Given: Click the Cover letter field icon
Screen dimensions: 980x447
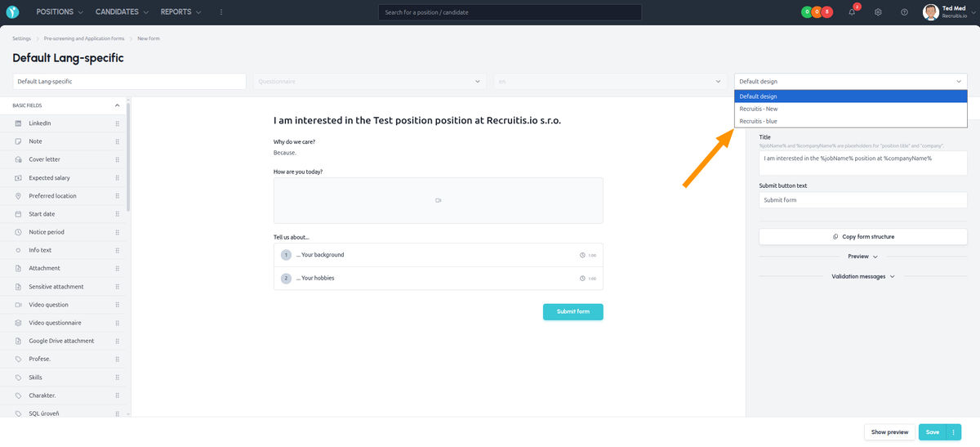Looking at the screenshot, I should click(19, 159).
